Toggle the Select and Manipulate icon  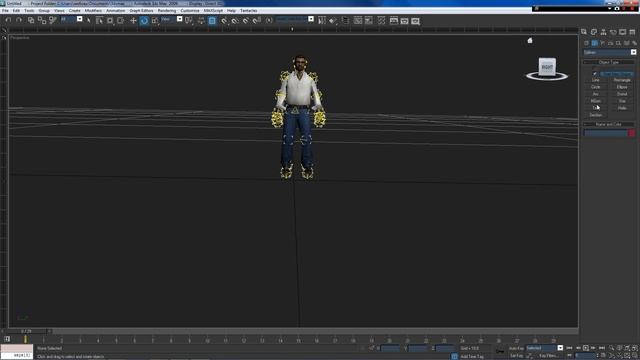coord(201,20)
